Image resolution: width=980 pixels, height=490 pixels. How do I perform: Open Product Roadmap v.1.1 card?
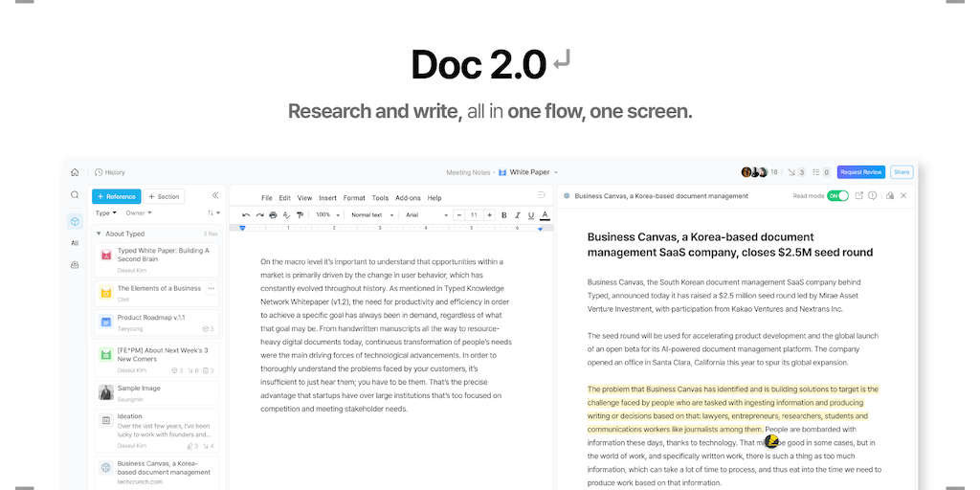click(156, 323)
